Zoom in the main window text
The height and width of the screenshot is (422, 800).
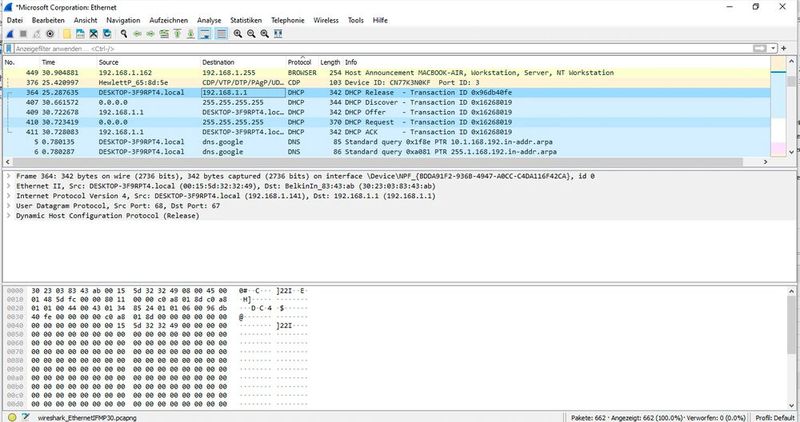[238, 34]
